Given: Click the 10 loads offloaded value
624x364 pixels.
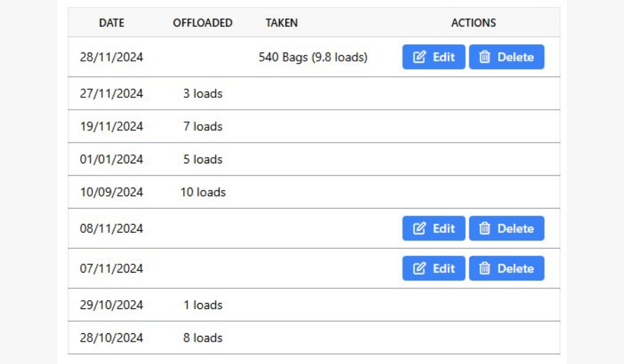Looking at the screenshot, I should tap(203, 192).
